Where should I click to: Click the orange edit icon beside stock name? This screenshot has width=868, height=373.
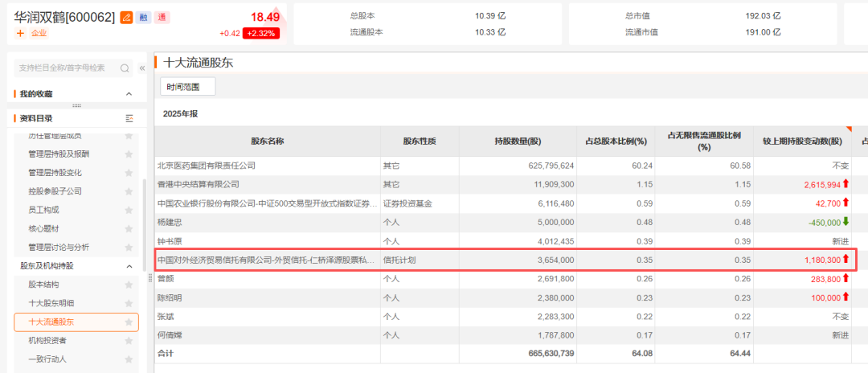126,17
